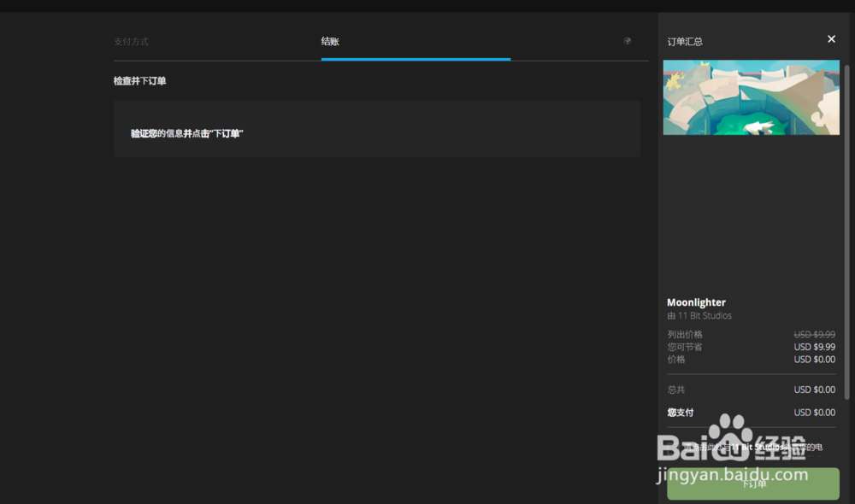Image resolution: width=855 pixels, height=504 pixels.
Task: Close the order summary panel with the X
Action: click(x=831, y=39)
